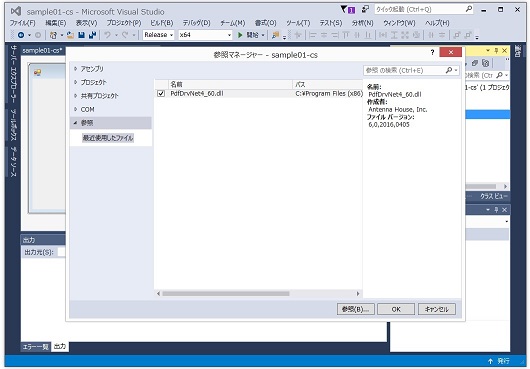The image size is (530, 369).
Task: Click the quick launch magnifier icon
Action: tap(469, 9)
